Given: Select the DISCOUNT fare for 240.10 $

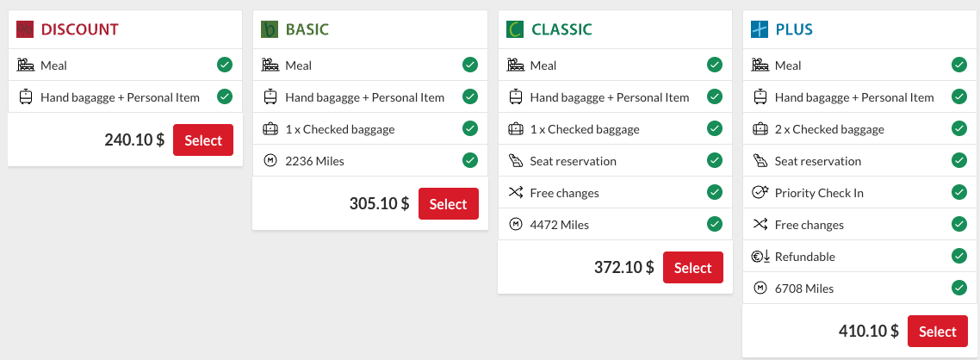Looking at the screenshot, I should click(x=203, y=140).
